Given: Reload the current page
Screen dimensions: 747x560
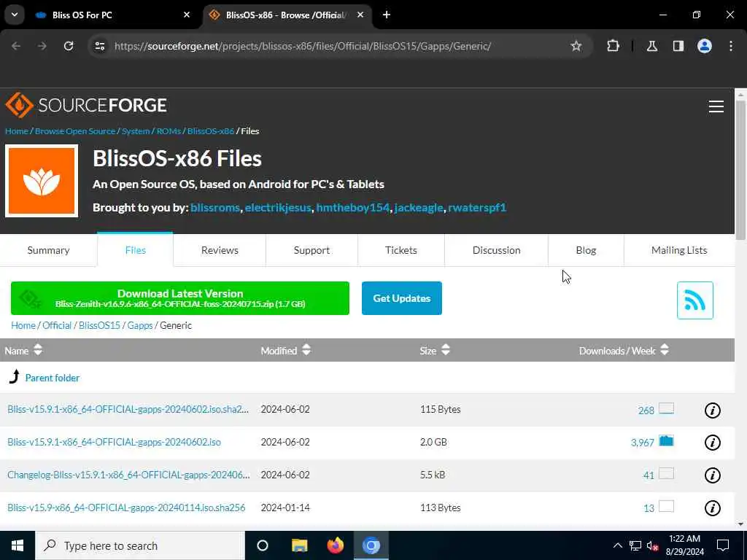Looking at the screenshot, I should coord(69,46).
